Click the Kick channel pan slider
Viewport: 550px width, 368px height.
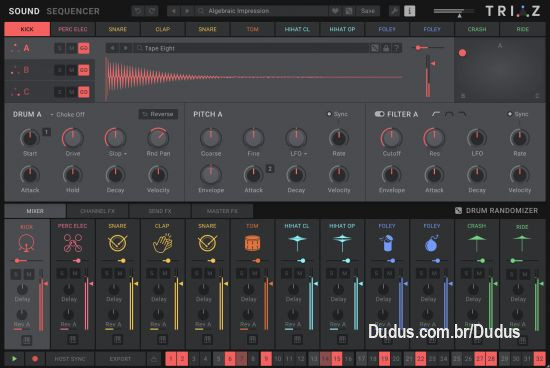click(x=27, y=261)
